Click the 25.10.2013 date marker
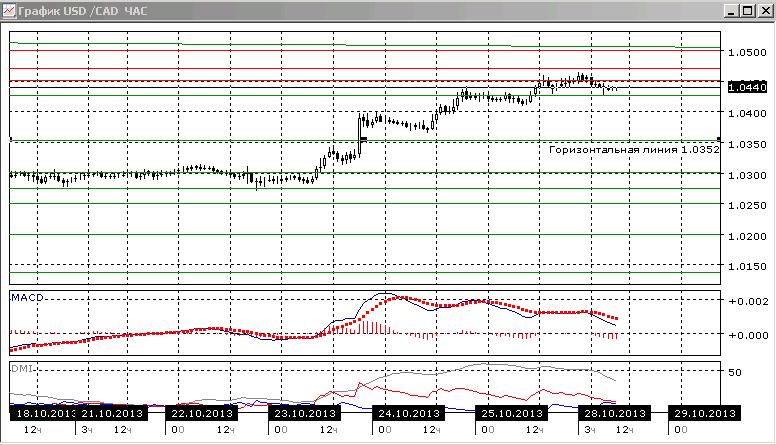 (x=511, y=413)
